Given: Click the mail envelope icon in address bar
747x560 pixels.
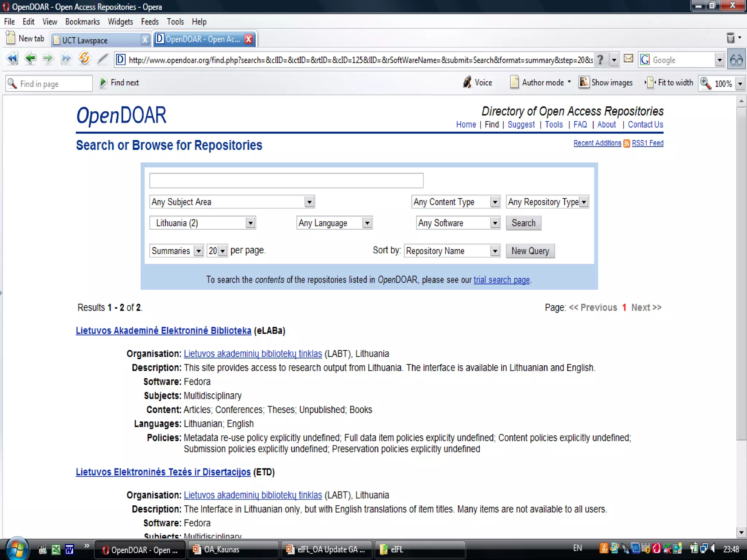Looking at the screenshot, I should tap(628, 59).
